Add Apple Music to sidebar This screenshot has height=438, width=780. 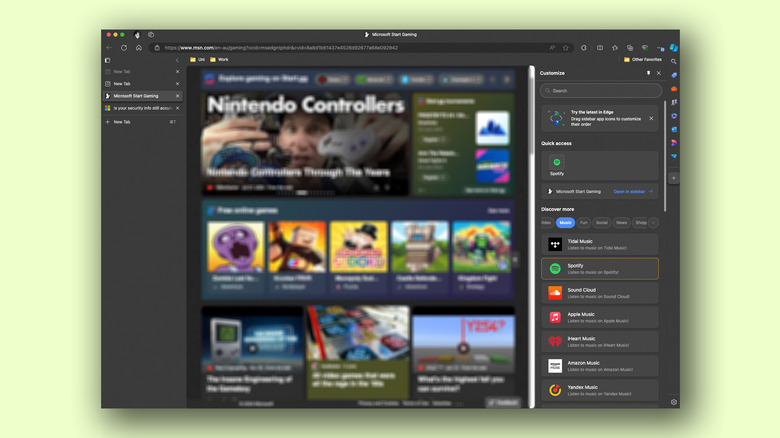[600, 318]
